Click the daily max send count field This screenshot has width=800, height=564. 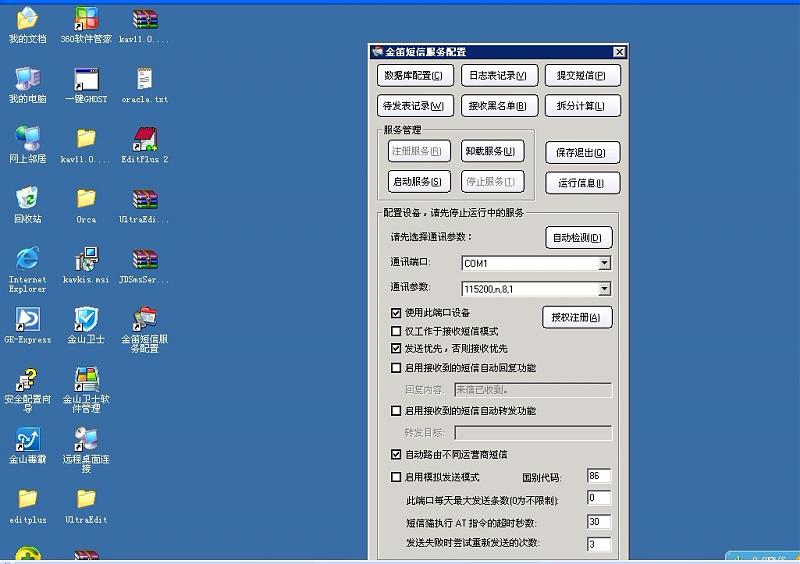[599, 498]
